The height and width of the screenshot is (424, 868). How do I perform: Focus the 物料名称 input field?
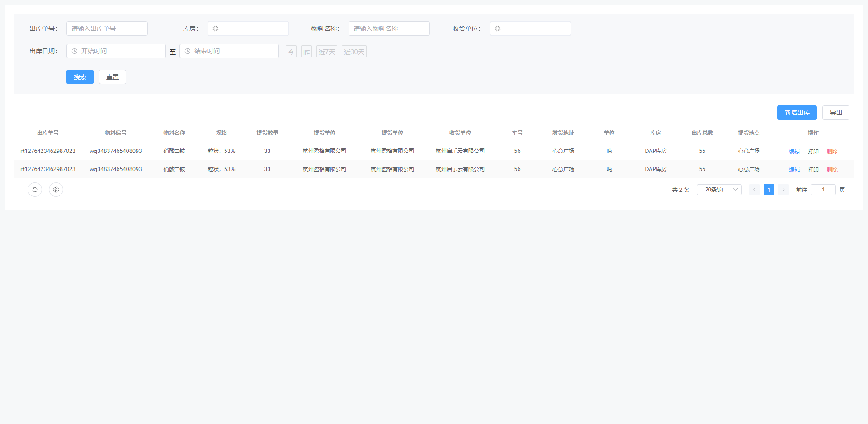389,29
